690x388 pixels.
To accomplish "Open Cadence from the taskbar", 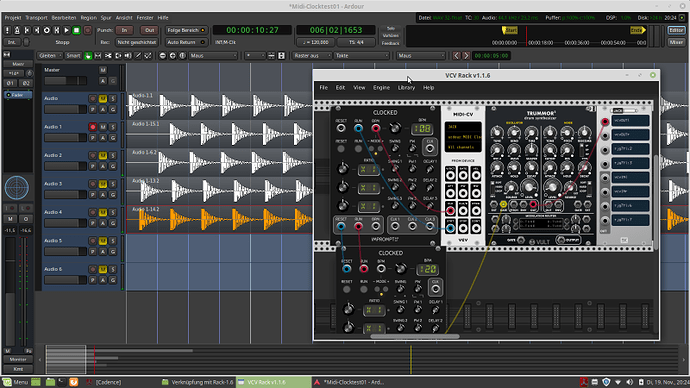I will click(x=103, y=382).
